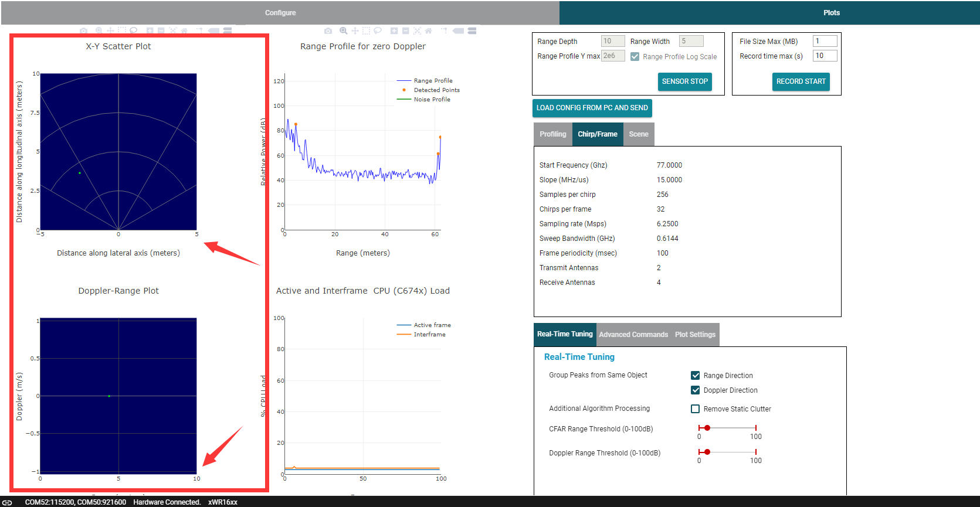Click the Hardware Connected. status text
This screenshot has height=507, width=980.
pyautogui.click(x=167, y=502)
